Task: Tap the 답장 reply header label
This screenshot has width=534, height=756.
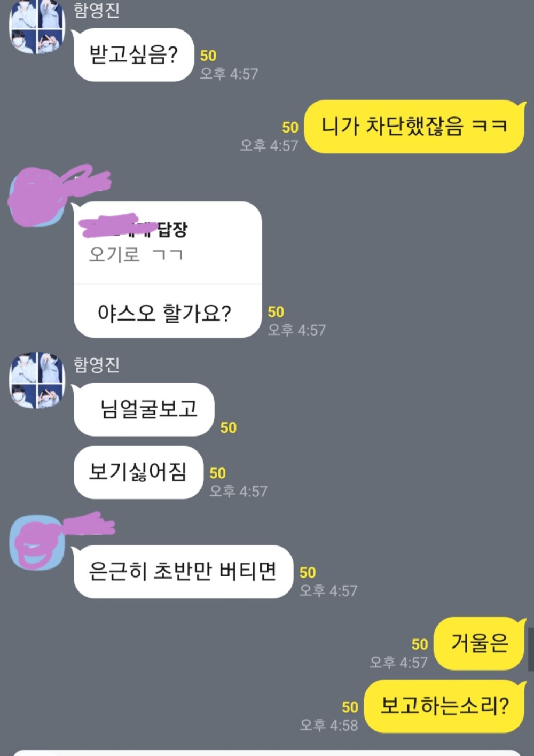Action: click(172, 230)
